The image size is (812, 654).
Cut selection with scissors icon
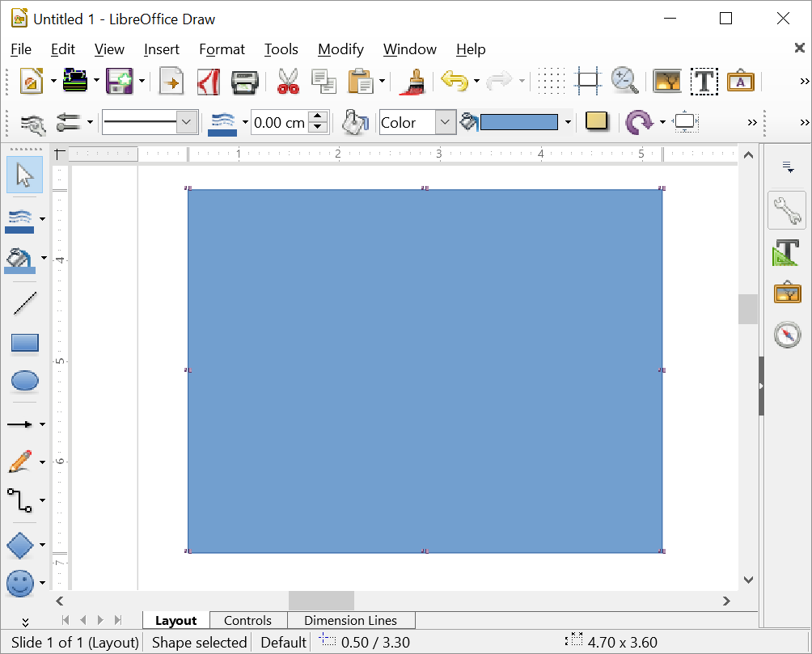288,82
